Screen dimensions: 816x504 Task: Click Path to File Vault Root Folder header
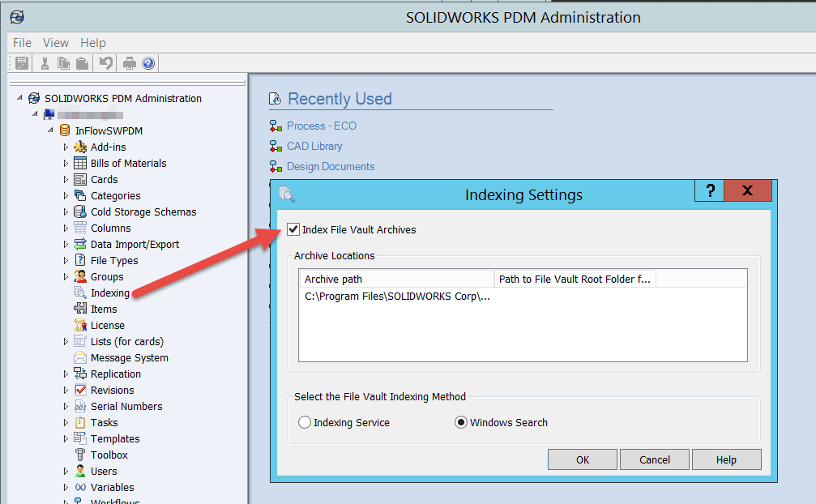click(575, 279)
